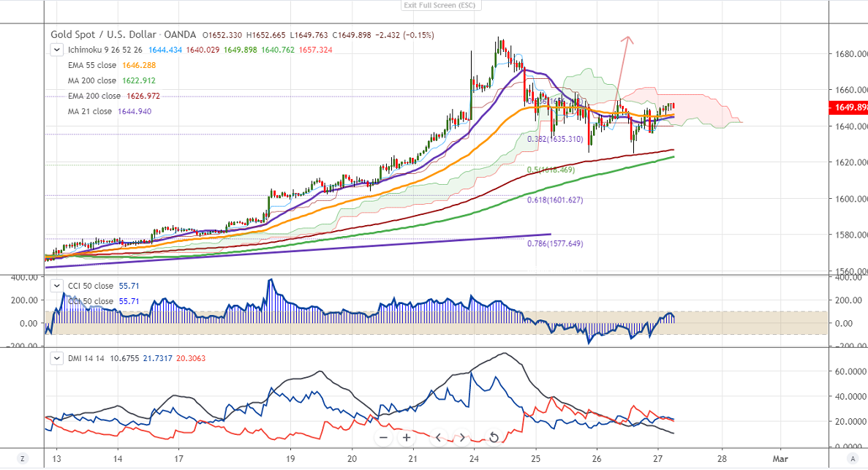This screenshot has width=868, height=470.
Task: Click date label 13 on time axis
Action: 56,458
